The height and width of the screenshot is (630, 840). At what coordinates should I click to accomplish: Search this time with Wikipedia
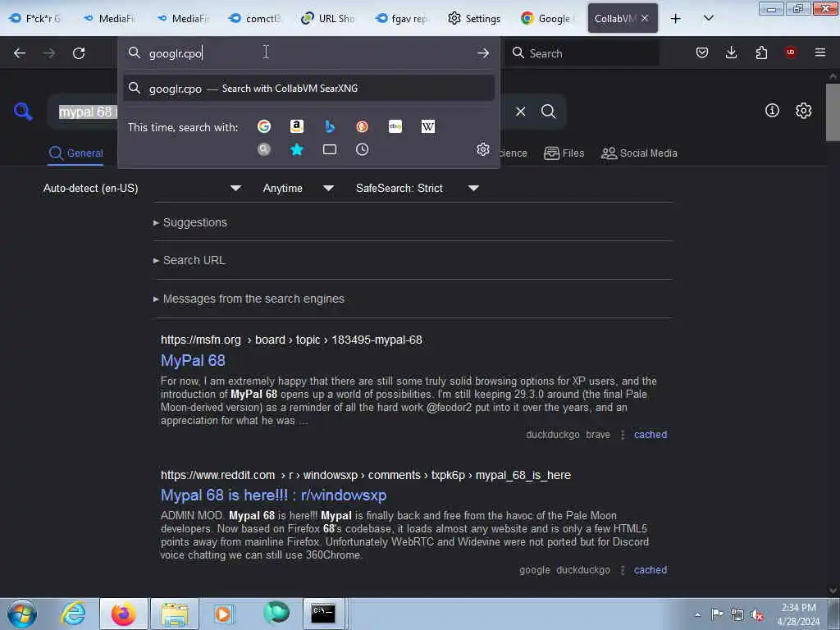(428, 126)
